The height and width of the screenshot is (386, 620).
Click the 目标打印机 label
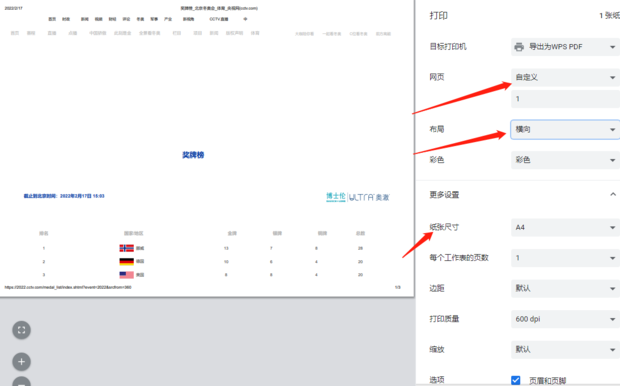[448, 47]
